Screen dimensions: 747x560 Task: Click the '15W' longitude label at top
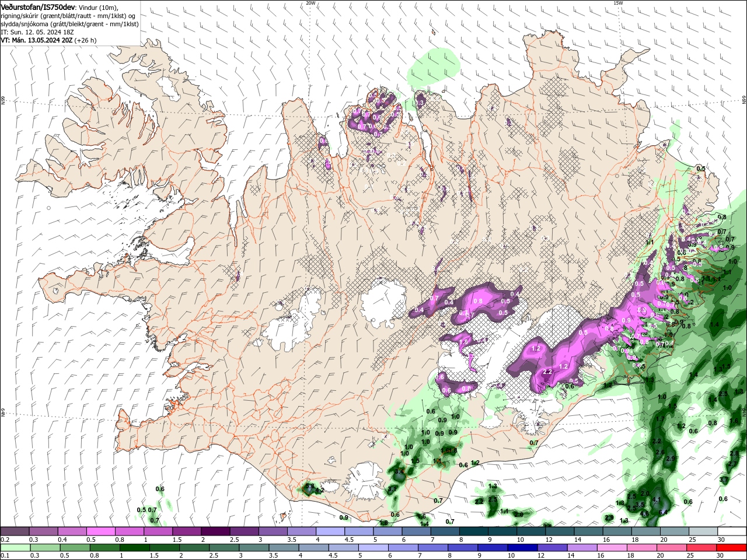click(x=618, y=3)
